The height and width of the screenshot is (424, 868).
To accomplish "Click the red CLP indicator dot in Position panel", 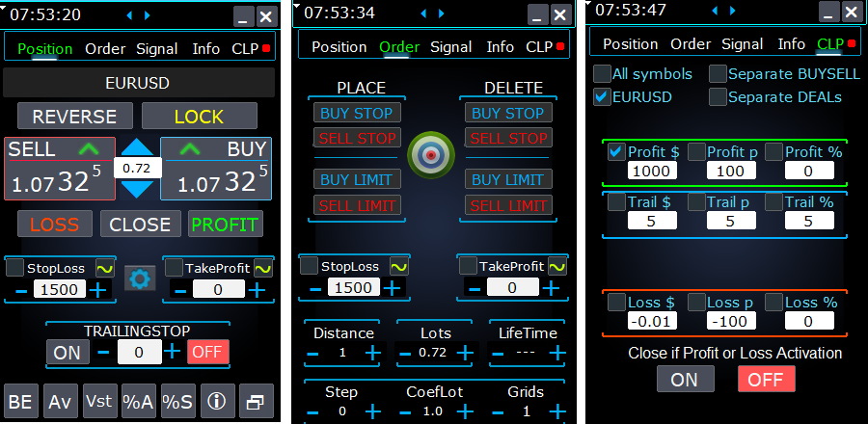I will point(266,48).
